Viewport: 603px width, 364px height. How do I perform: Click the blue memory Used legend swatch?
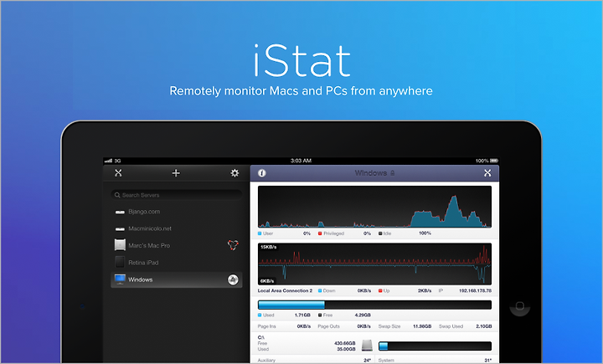point(260,315)
